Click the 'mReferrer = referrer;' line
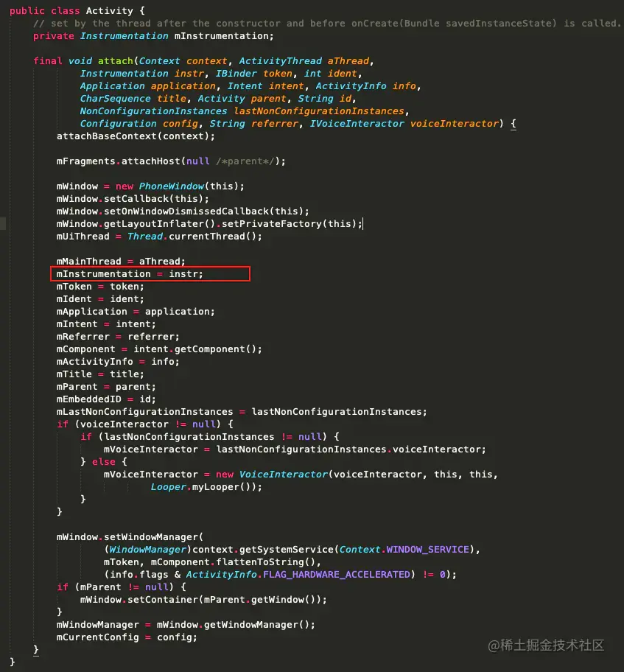The image size is (624, 672). point(118,337)
